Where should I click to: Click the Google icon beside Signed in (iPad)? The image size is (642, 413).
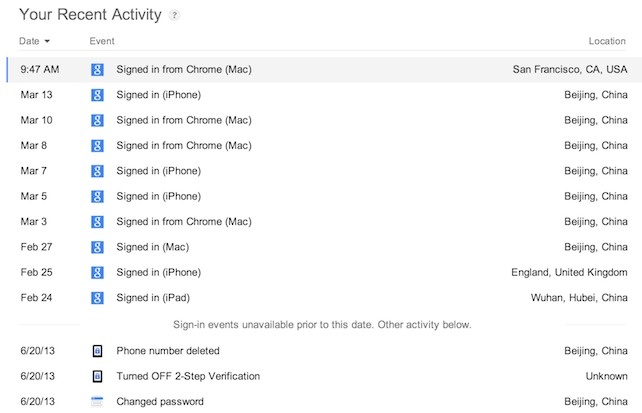click(97, 298)
